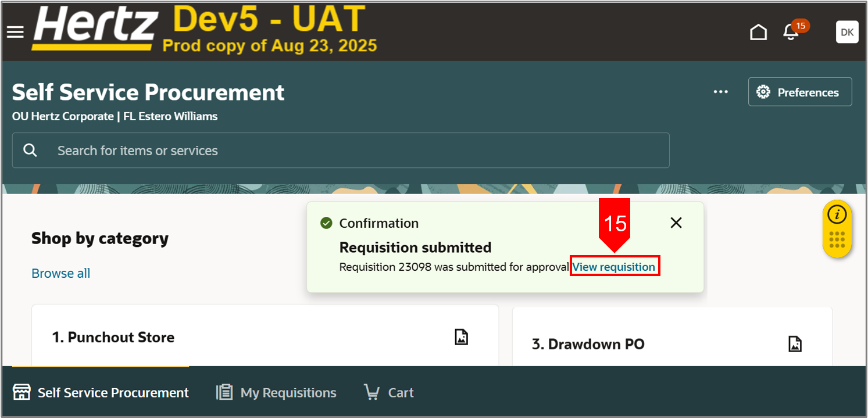Open the Punchout Store category card
The height and width of the screenshot is (419, 868).
[265, 335]
